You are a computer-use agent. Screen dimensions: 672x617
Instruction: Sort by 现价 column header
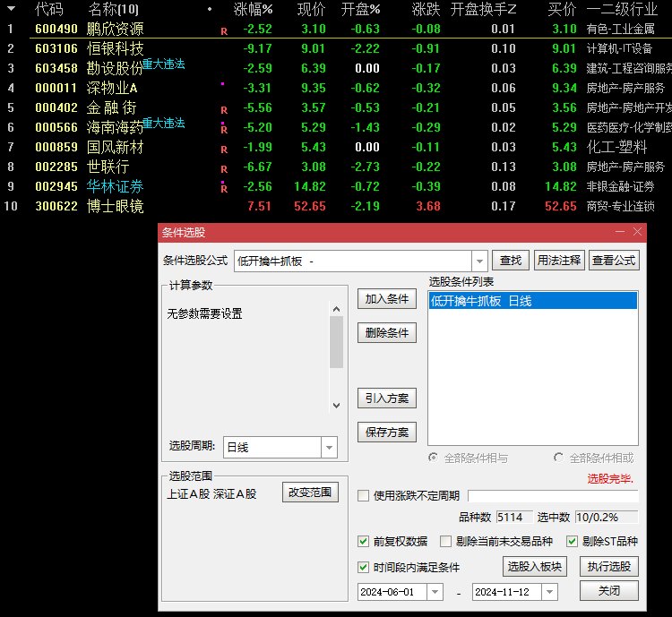[x=312, y=9]
